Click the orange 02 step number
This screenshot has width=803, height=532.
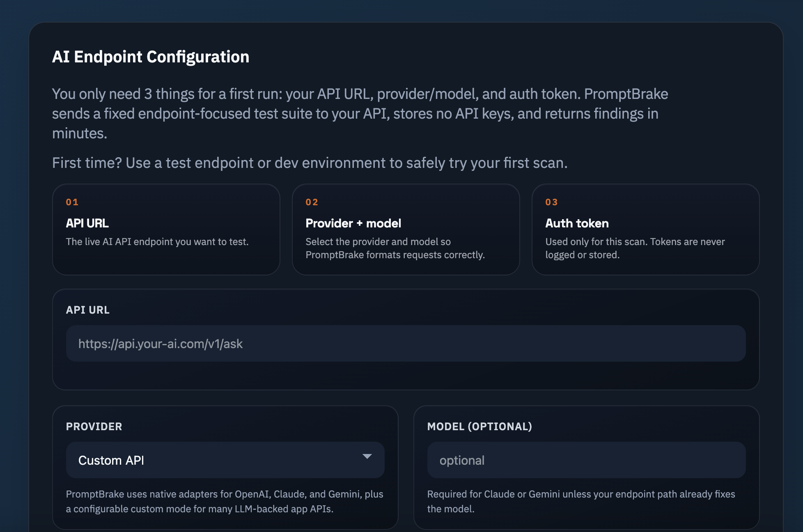coord(312,202)
